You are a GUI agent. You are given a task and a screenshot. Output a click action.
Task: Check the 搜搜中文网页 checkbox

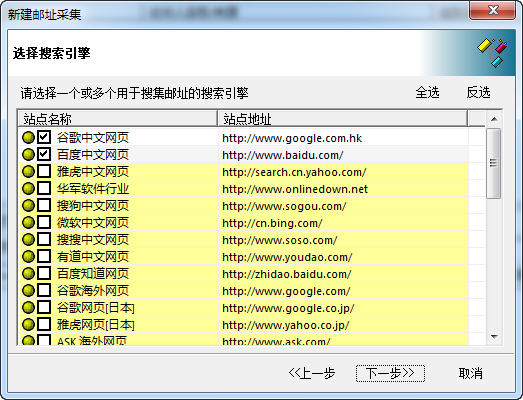[44, 239]
